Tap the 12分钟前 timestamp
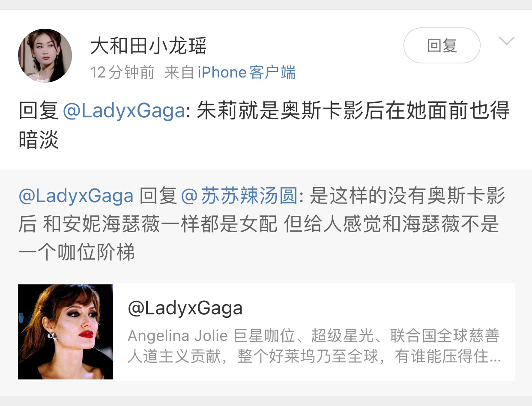The height and width of the screenshot is (406, 532). [x=122, y=72]
